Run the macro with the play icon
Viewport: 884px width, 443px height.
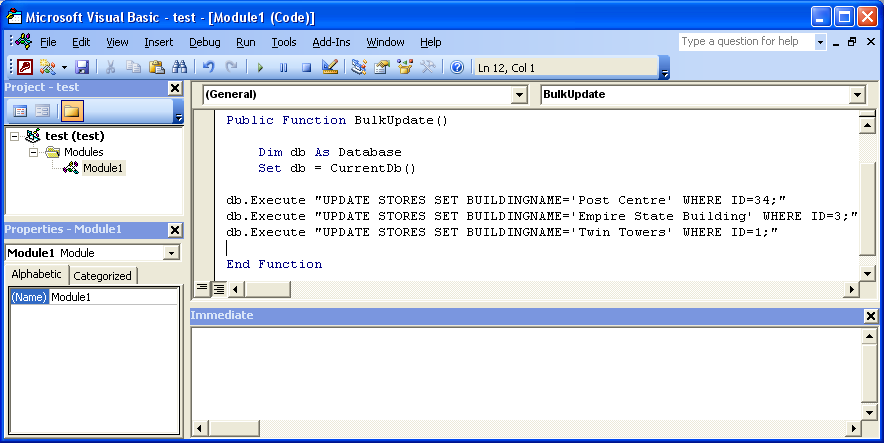pyautogui.click(x=260, y=68)
